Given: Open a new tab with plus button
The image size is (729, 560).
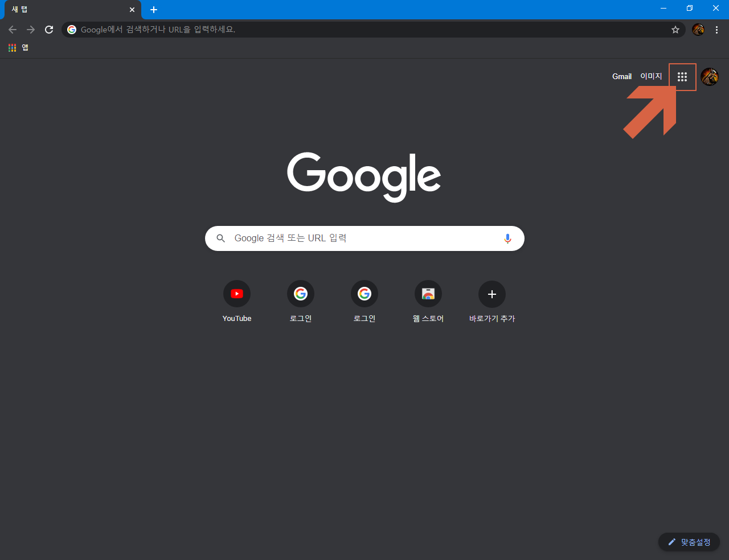Looking at the screenshot, I should (154, 10).
